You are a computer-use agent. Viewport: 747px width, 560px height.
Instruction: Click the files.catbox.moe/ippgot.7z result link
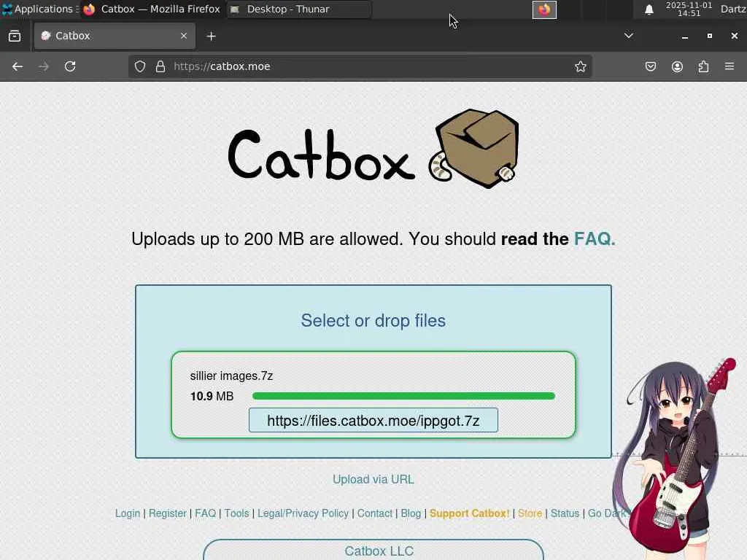pos(373,421)
